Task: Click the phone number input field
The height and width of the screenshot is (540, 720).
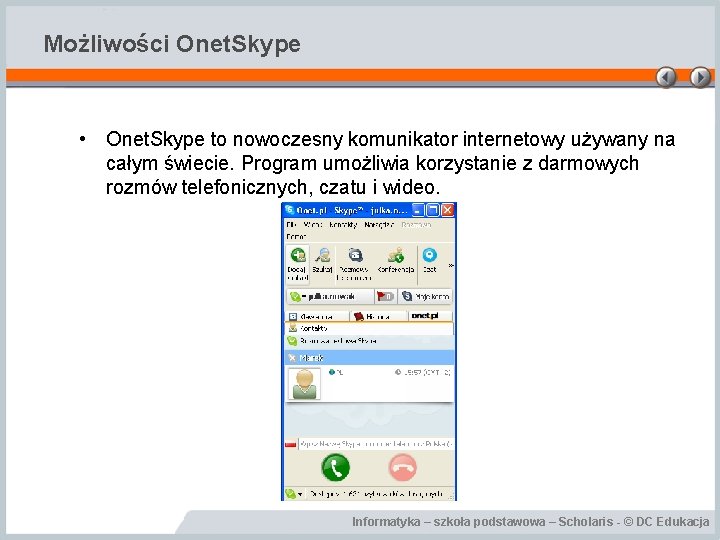Action: click(x=376, y=444)
